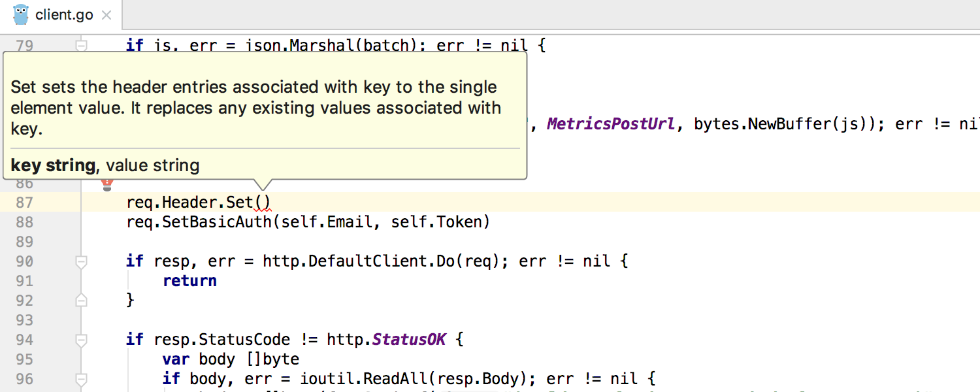
Task: Click the fold end marker at line 92
Action: click(x=81, y=301)
